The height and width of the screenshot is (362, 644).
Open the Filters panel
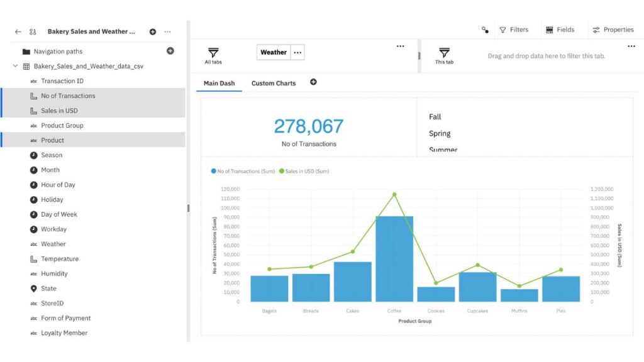(514, 30)
